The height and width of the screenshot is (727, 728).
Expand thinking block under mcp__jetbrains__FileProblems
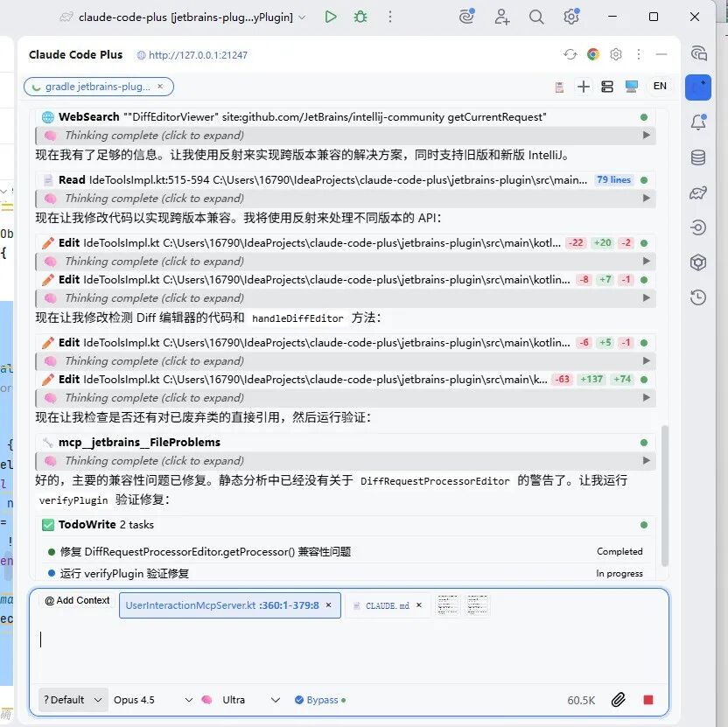(x=346, y=461)
